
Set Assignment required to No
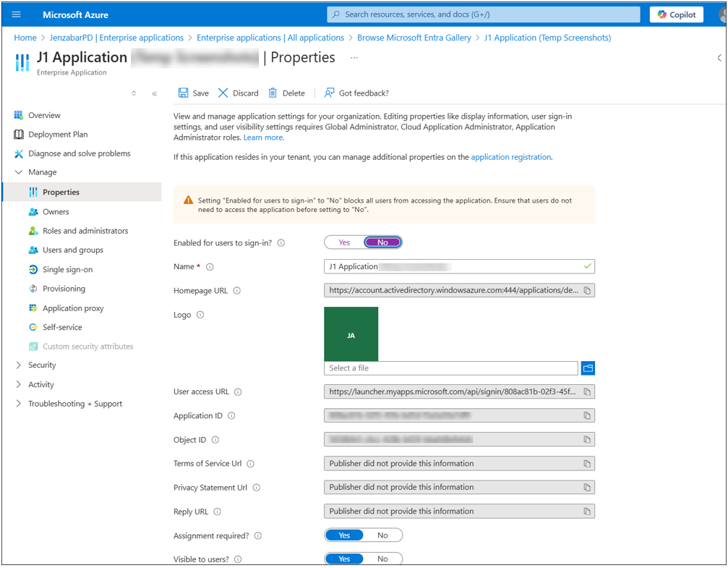[x=382, y=535]
